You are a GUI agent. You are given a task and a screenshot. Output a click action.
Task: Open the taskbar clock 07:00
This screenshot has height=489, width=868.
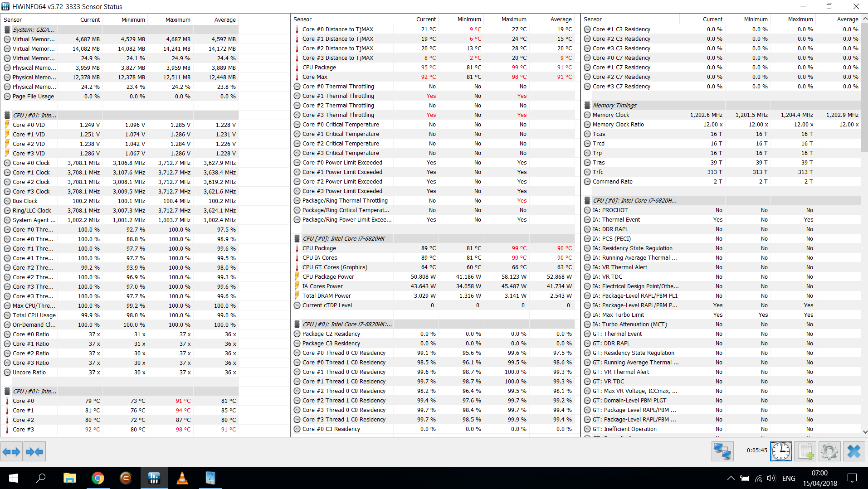click(819, 478)
